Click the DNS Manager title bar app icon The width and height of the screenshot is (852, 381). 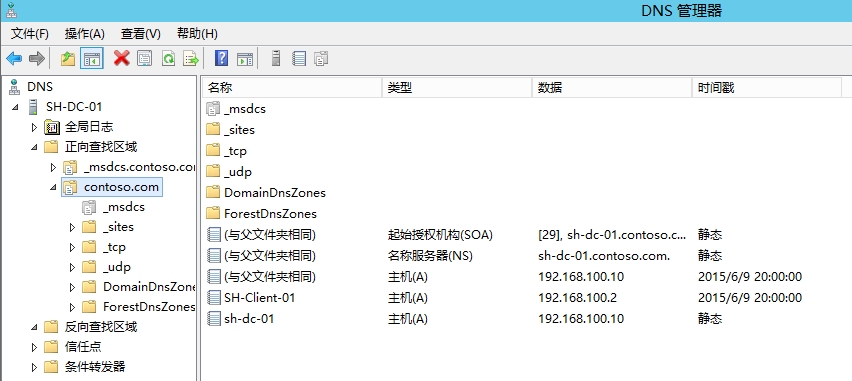coord(11,10)
